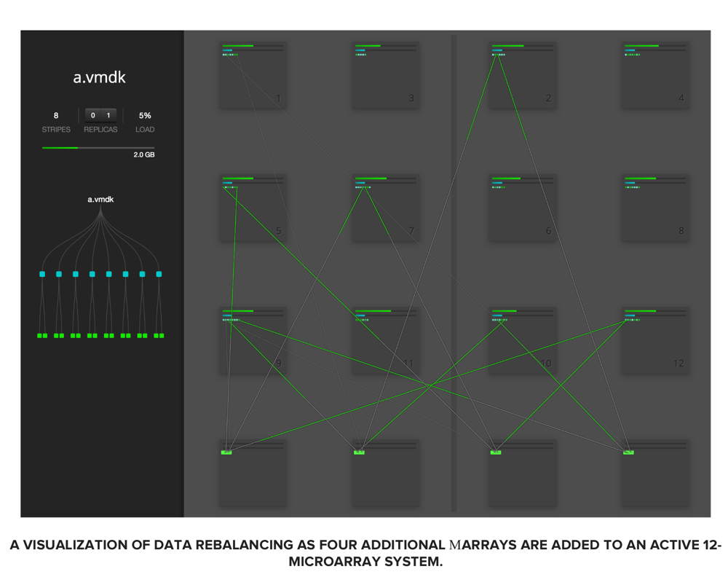728x577 pixels.
Task: Click the green usage bar on card 1
Action: click(x=238, y=45)
